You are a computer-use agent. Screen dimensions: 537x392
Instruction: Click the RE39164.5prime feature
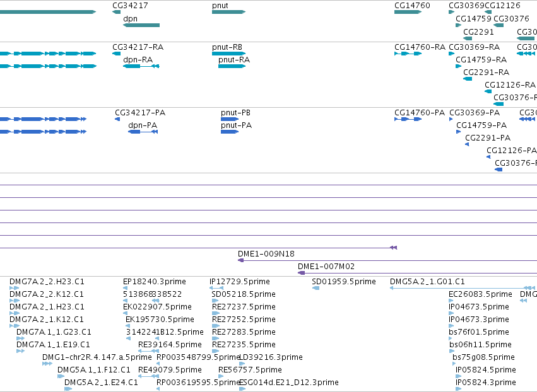[148, 351]
